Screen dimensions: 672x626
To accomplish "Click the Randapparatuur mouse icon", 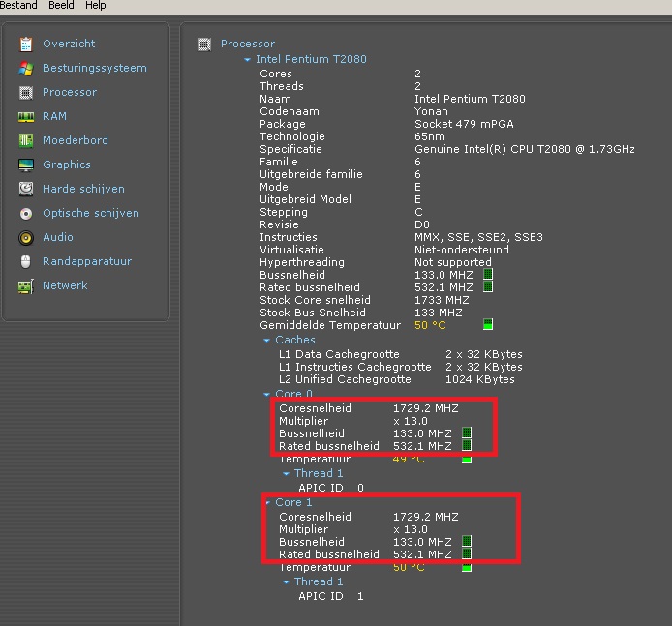I will 26,261.
